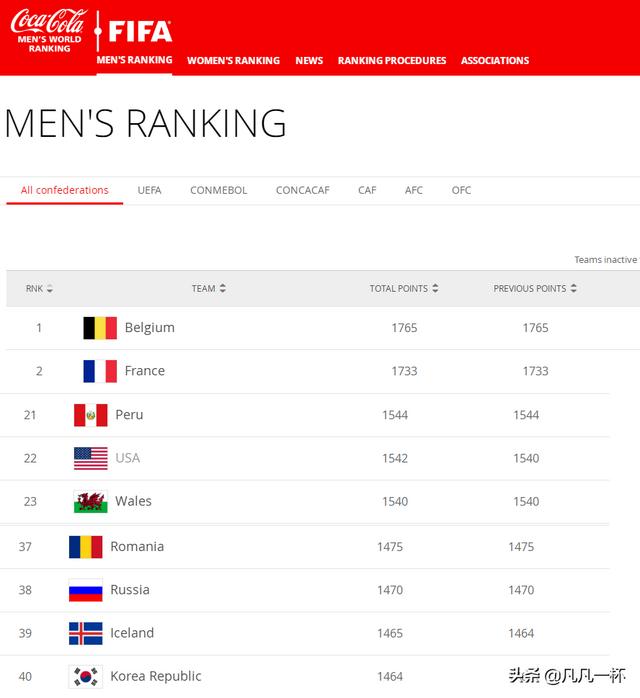Open RANKING PROCEDURES in the header
The height and width of the screenshot is (698, 640).
(392, 61)
